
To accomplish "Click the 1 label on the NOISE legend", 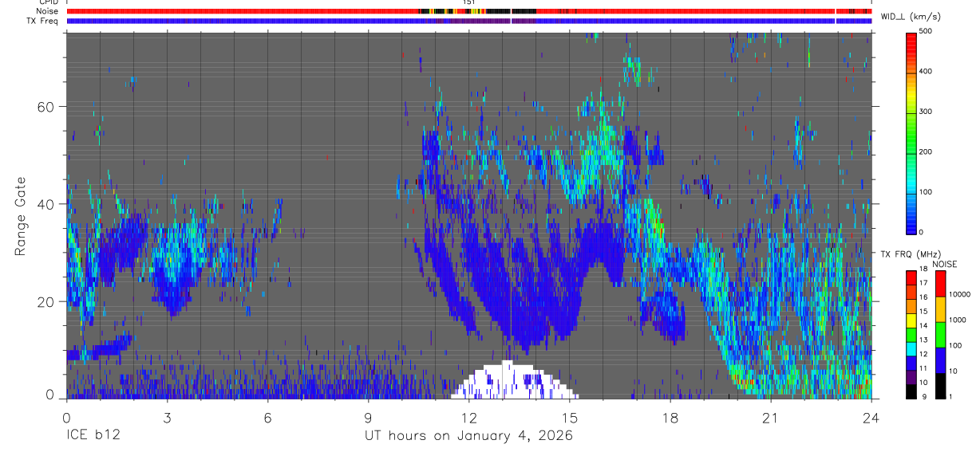I will 951,397.
